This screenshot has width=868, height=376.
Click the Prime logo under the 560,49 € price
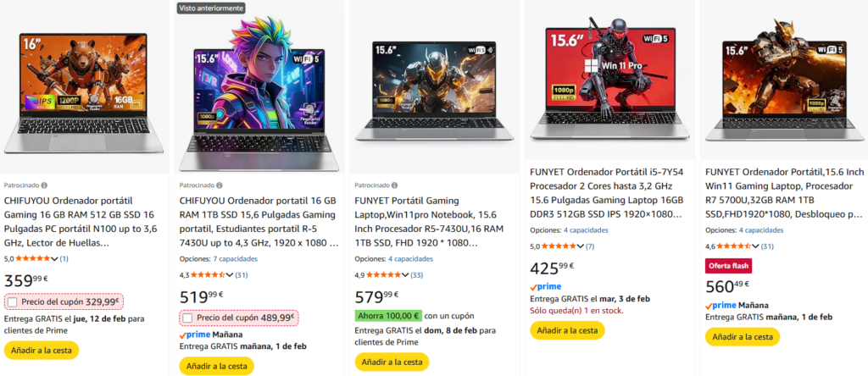pyautogui.click(x=721, y=305)
